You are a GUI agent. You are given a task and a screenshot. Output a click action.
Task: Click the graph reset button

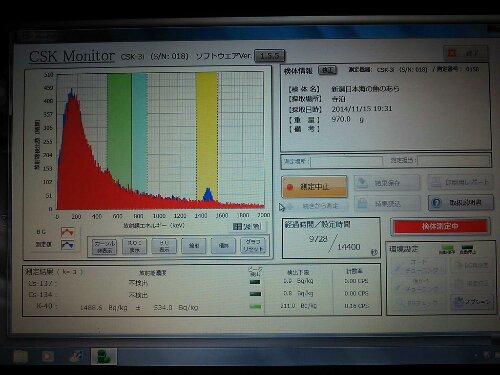(x=253, y=246)
